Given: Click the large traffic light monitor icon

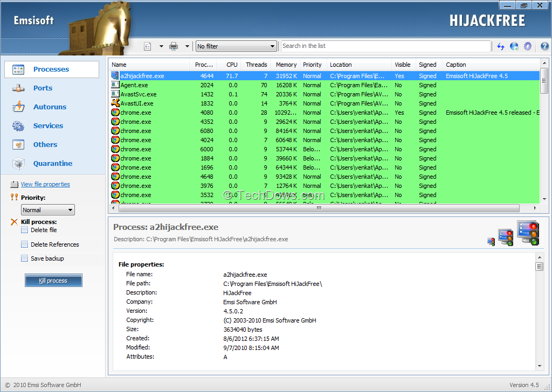Looking at the screenshot, I should click(528, 233).
